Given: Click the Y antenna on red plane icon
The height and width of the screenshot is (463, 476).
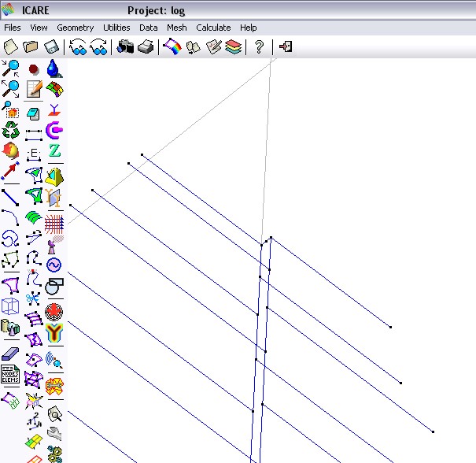Looking at the screenshot, I should [54, 110].
